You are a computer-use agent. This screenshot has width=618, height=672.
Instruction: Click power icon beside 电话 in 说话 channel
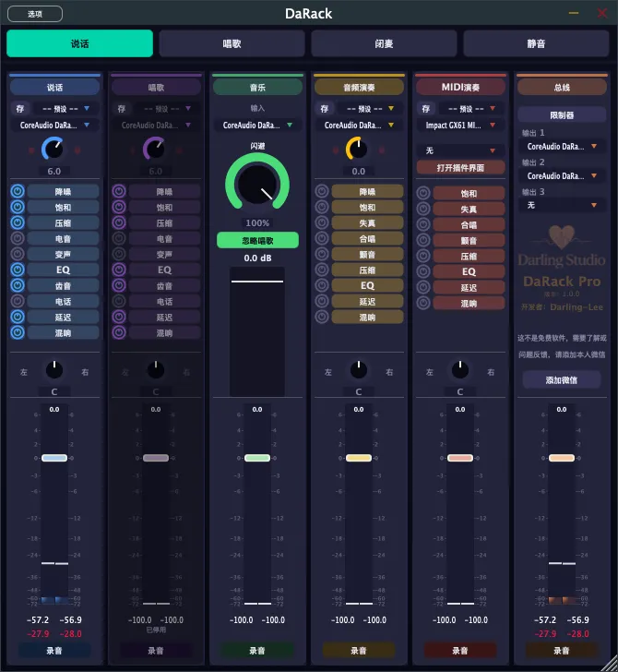[x=18, y=301]
